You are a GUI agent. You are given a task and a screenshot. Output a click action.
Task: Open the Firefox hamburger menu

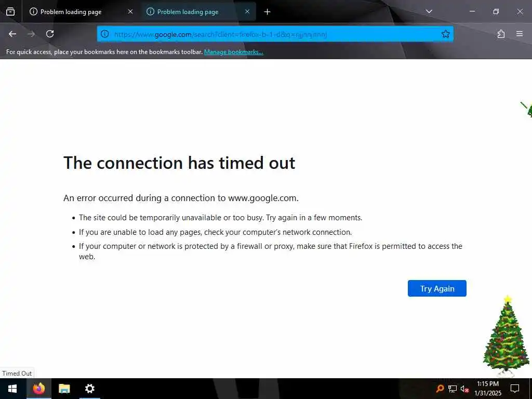coord(520,34)
